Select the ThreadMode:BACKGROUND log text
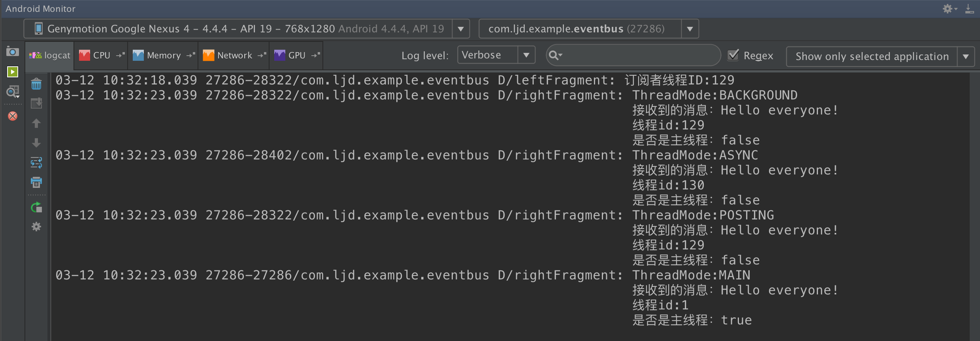980x341 pixels. click(715, 95)
